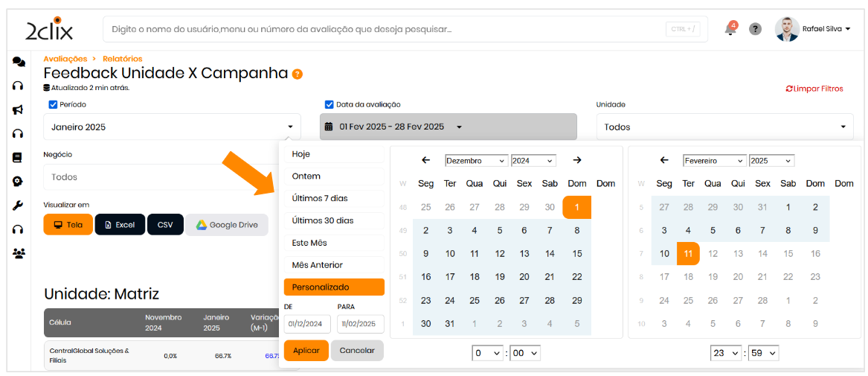Click the Aplicar button
The image size is (868, 376).
(306, 351)
